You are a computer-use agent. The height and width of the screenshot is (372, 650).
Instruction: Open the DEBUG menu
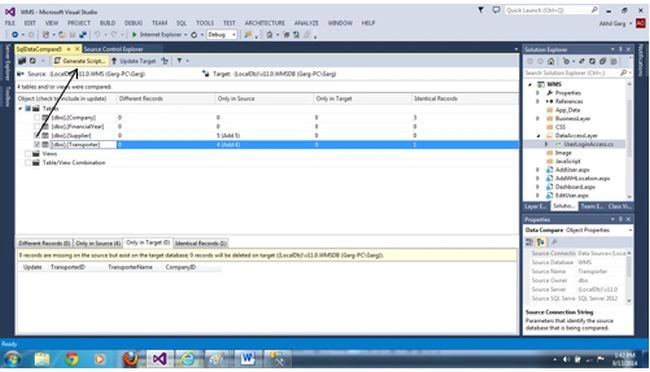pyautogui.click(x=133, y=23)
